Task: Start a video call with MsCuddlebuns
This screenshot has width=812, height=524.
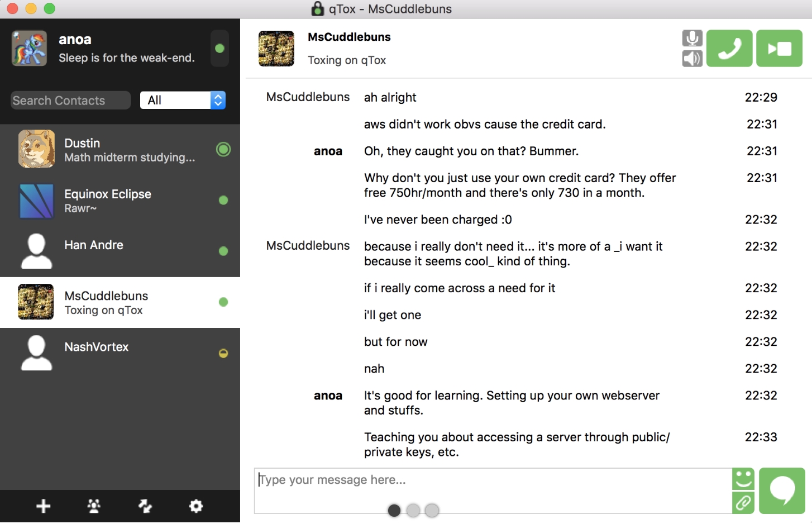Action: point(779,49)
